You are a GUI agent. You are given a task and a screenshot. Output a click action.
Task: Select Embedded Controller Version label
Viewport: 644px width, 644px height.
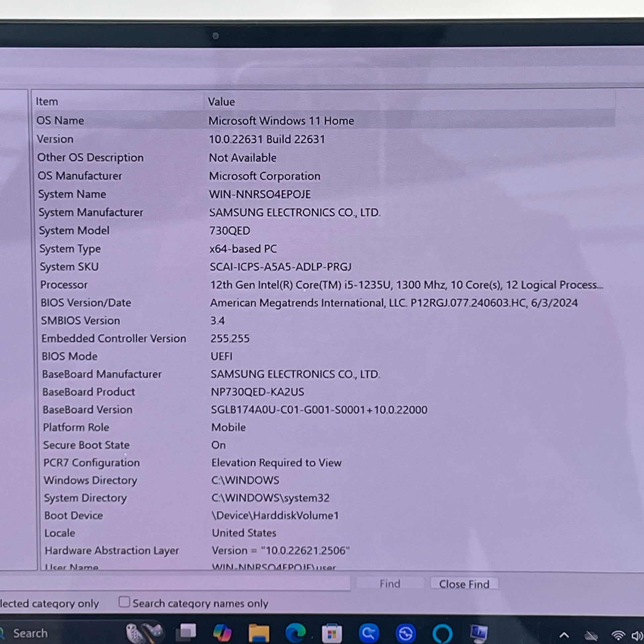click(x=114, y=338)
